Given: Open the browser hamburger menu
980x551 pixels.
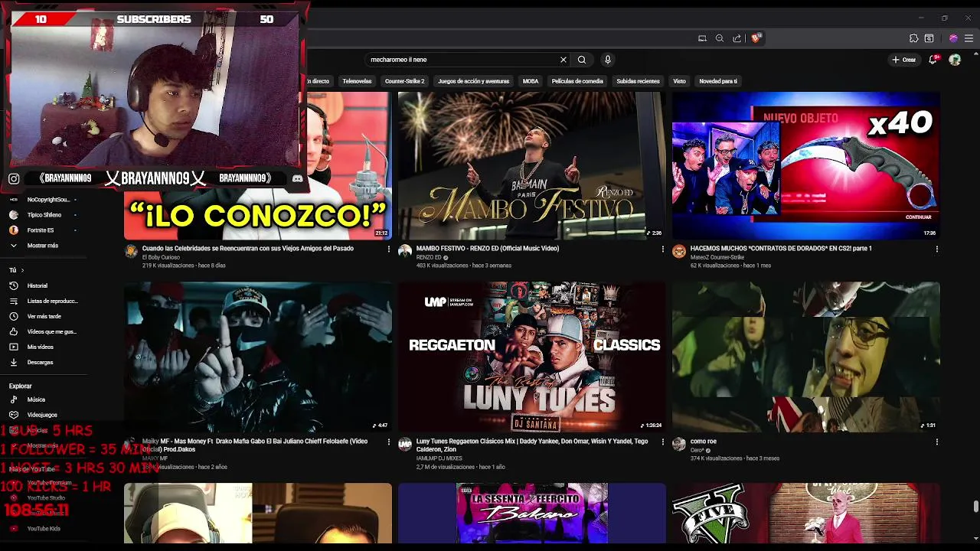Looking at the screenshot, I should 969,38.
